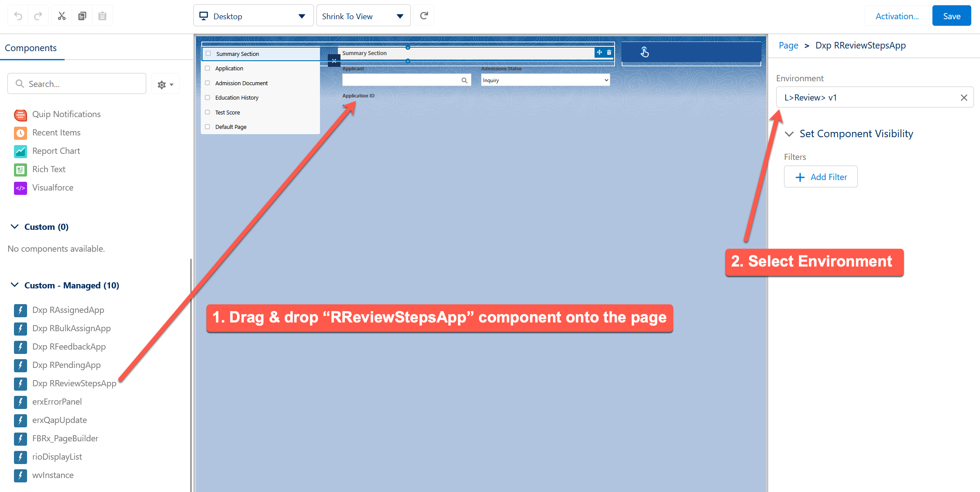Click the Cut scissors icon

(x=62, y=16)
